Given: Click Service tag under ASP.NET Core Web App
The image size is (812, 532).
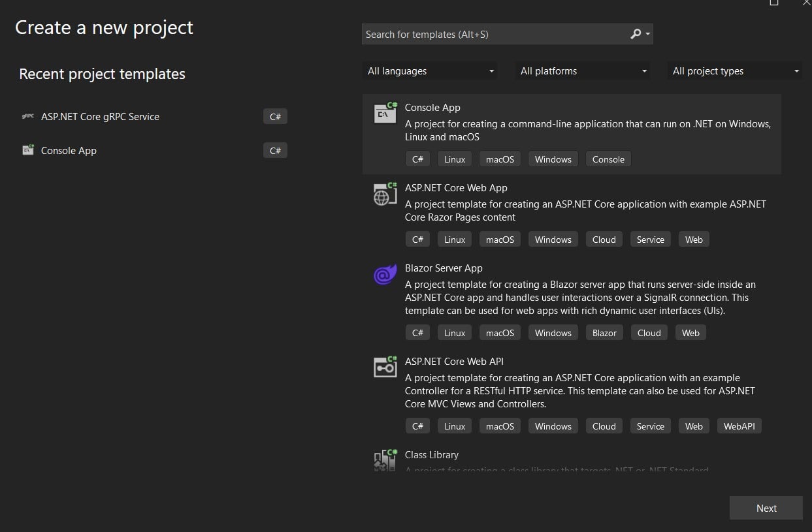Looking at the screenshot, I should [650, 240].
